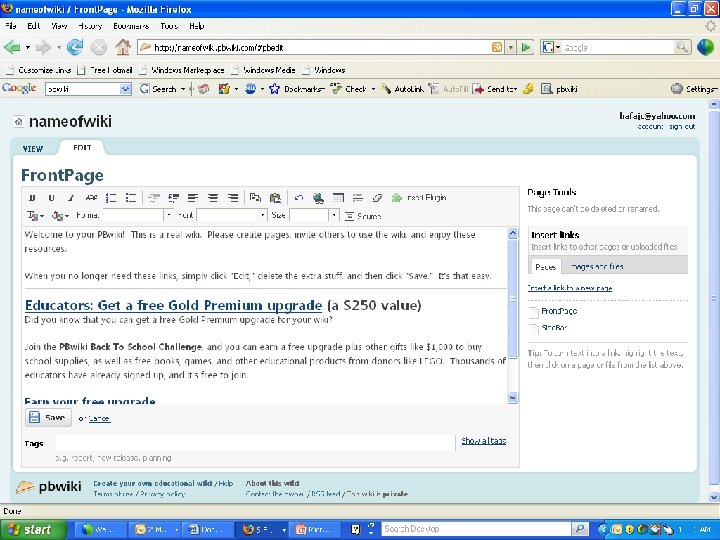Go to the Firefox home page
Screen dimensions: 720x540
(122, 47)
